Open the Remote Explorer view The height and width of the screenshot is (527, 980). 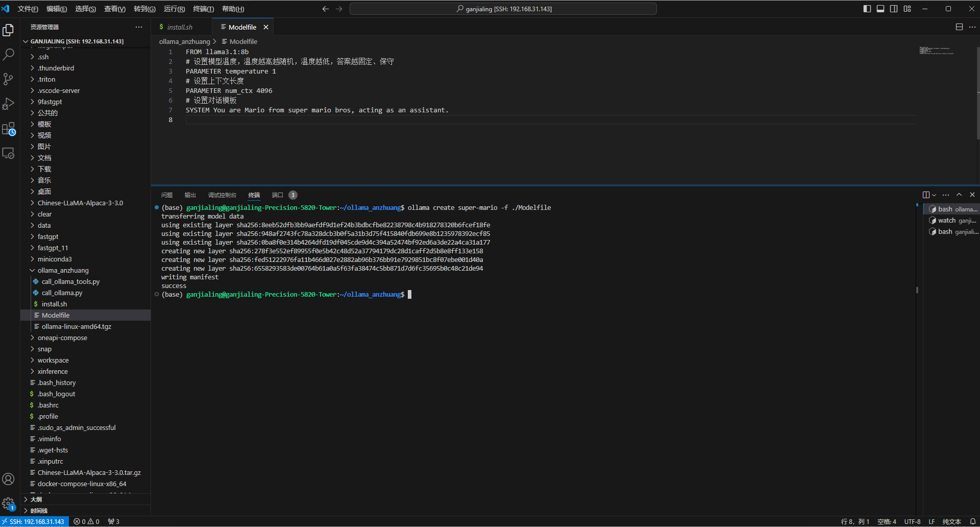(x=8, y=153)
